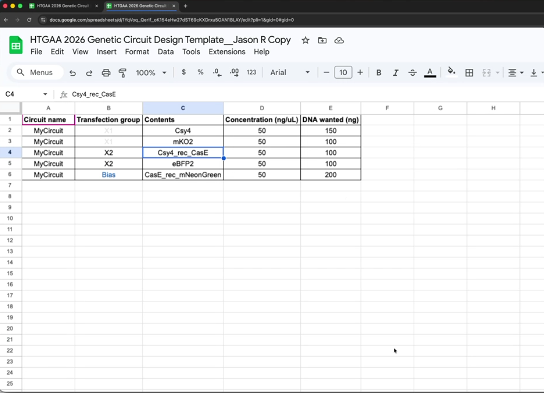The image size is (544, 393).
Task: Star the document
Action: (305, 40)
